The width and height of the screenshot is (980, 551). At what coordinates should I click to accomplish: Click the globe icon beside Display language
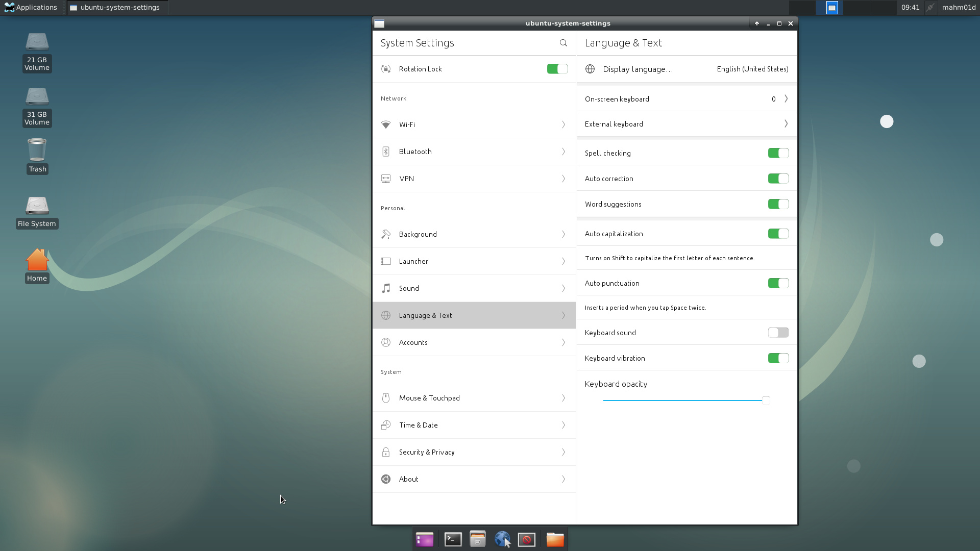click(590, 69)
